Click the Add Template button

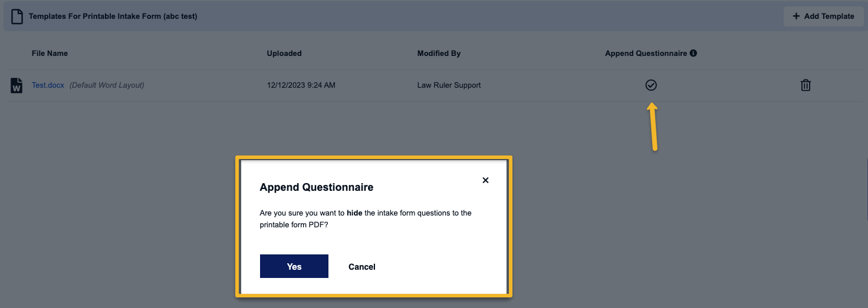click(823, 16)
